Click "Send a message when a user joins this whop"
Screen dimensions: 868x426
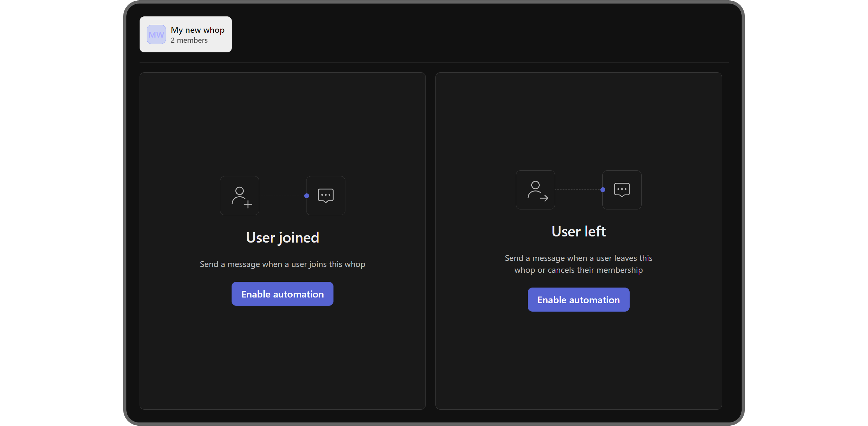[x=282, y=264]
